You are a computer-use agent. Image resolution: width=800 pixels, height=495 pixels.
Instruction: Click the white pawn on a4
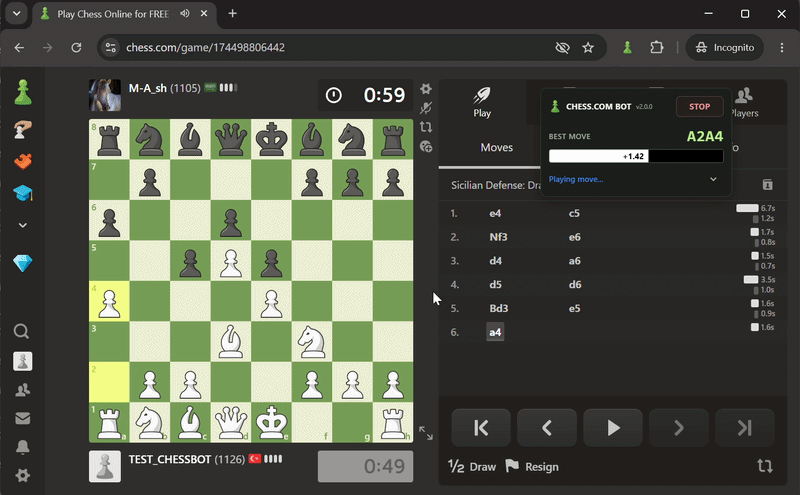[x=109, y=302]
